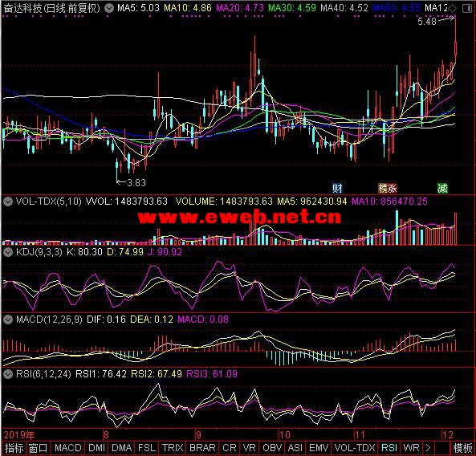Select the OBV indicator tab
476x456 pixels.
pyautogui.click(x=272, y=448)
